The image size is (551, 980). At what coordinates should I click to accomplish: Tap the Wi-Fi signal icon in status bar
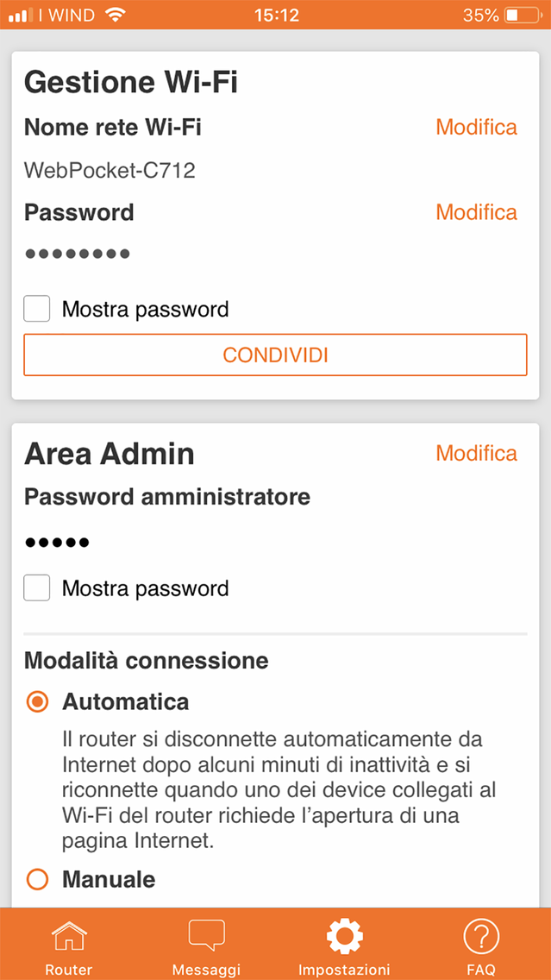pos(115,15)
